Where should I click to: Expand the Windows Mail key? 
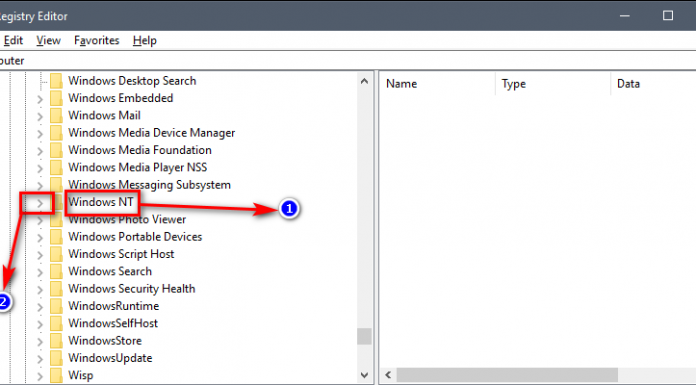pyautogui.click(x=40, y=116)
